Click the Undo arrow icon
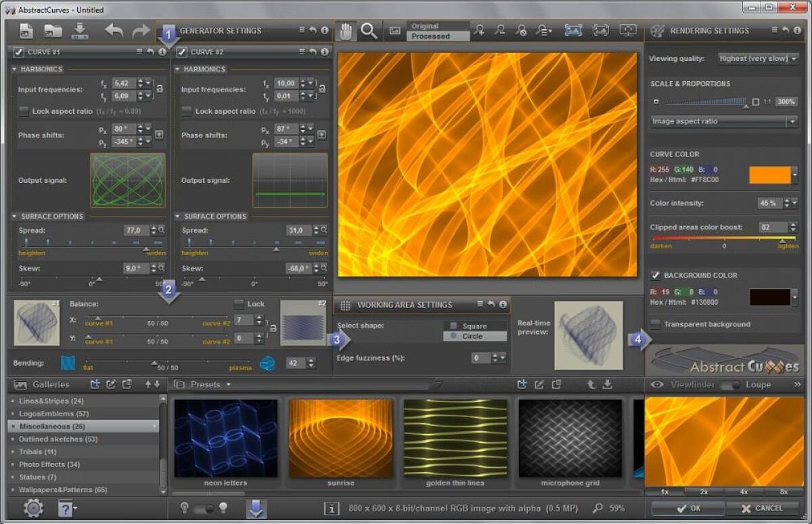The height and width of the screenshot is (524, 812). point(112,30)
